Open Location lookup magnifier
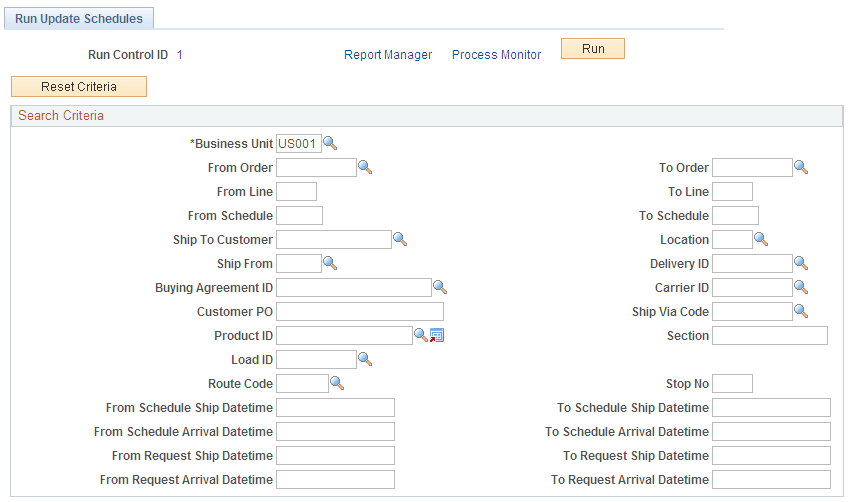 tap(761, 239)
